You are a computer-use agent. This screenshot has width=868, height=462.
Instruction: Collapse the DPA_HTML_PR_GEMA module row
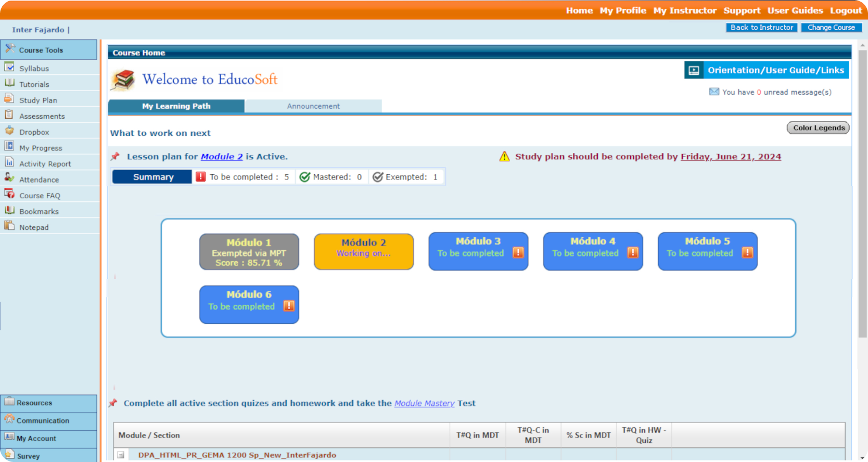click(x=121, y=455)
